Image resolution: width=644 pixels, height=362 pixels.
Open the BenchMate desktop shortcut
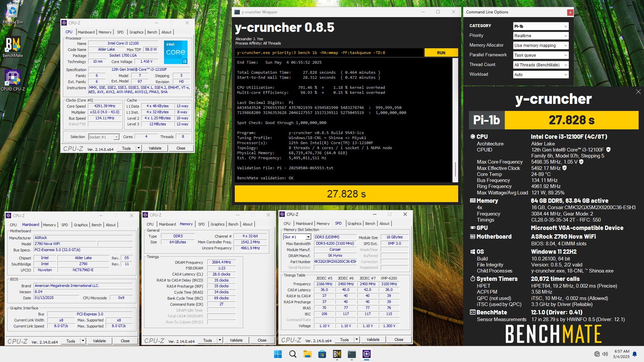coord(13,47)
